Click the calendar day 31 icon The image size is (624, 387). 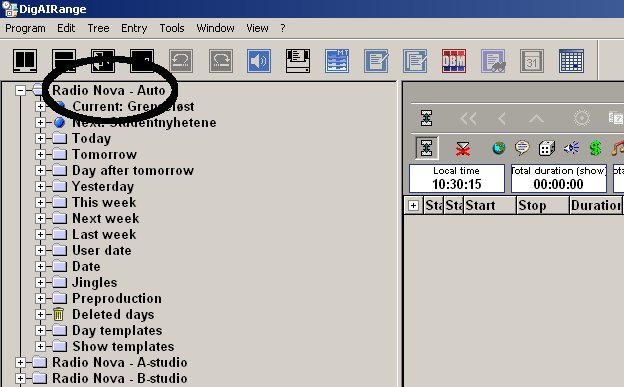(x=532, y=61)
